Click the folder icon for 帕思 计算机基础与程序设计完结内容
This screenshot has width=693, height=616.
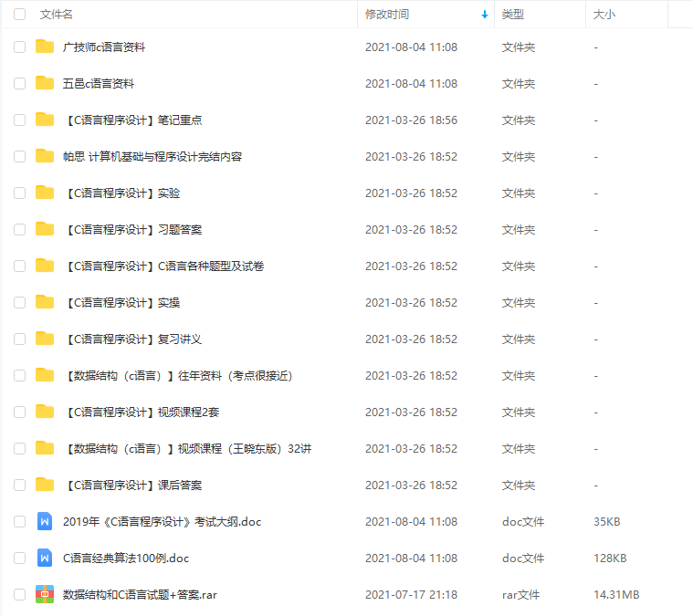click(45, 156)
